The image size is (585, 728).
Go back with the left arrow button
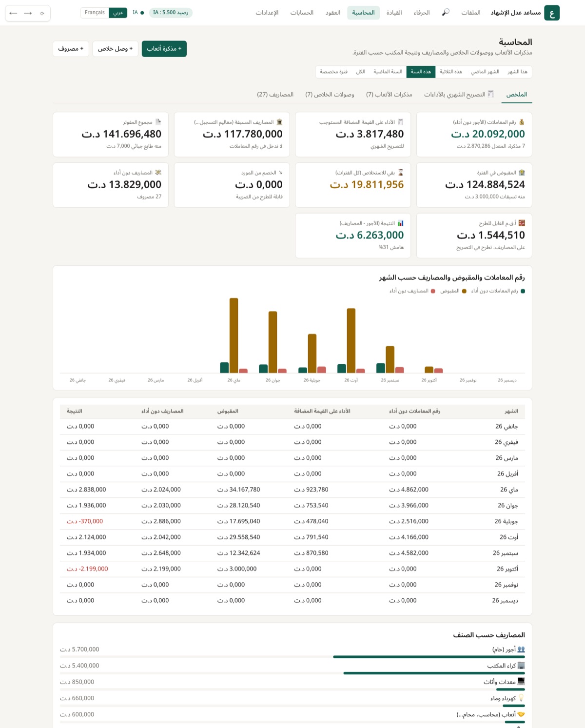[x=13, y=13]
